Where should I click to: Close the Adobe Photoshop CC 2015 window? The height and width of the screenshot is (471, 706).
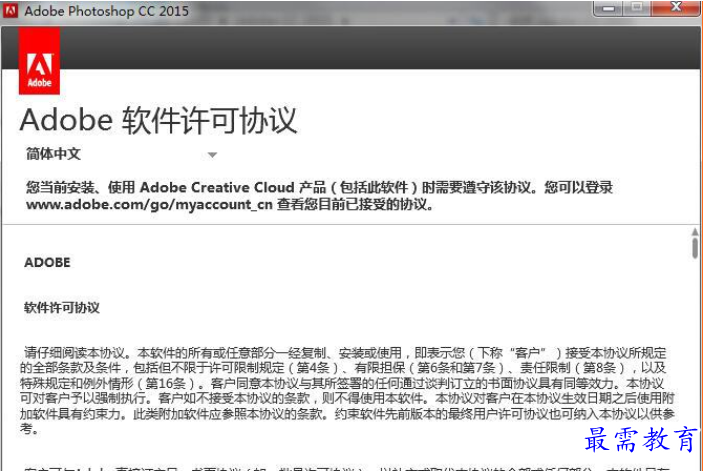point(676,8)
